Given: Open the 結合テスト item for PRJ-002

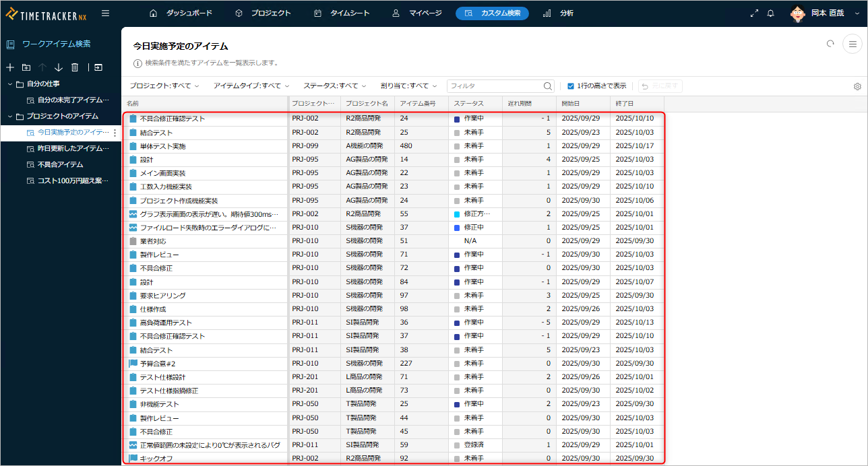Looking at the screenshot, I should coord(156,133).
